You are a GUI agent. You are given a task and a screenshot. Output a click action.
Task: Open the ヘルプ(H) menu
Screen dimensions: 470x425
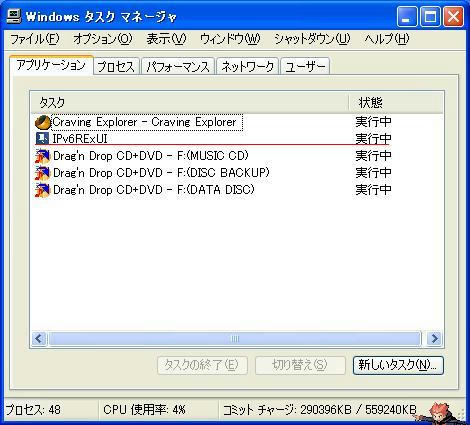[x=387, y=39]
